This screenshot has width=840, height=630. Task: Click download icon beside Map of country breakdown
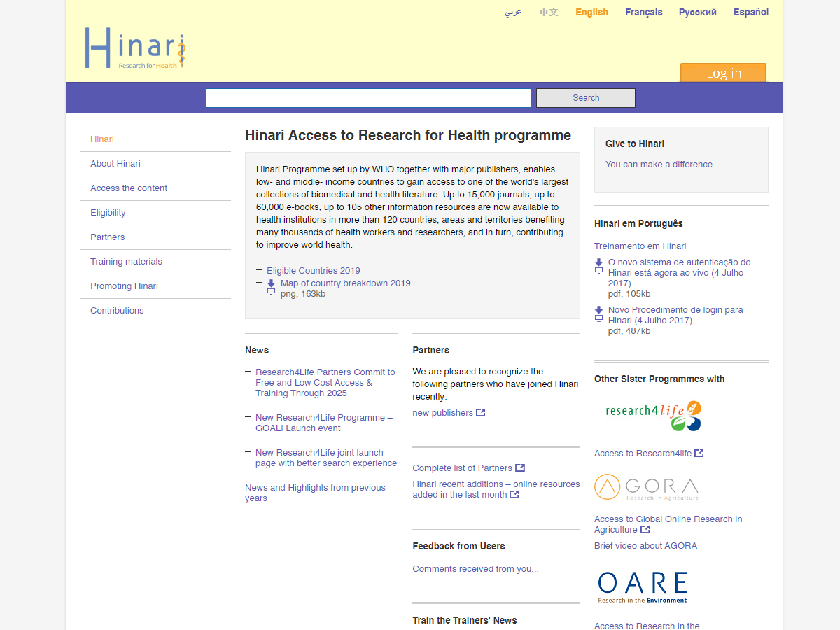point(271,284)
